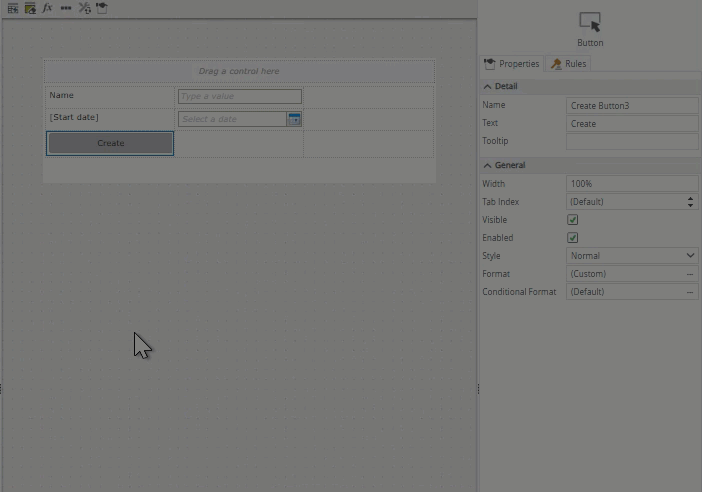
Task: Open the Style dropdown set to Normal
Action: coord(632,256)
